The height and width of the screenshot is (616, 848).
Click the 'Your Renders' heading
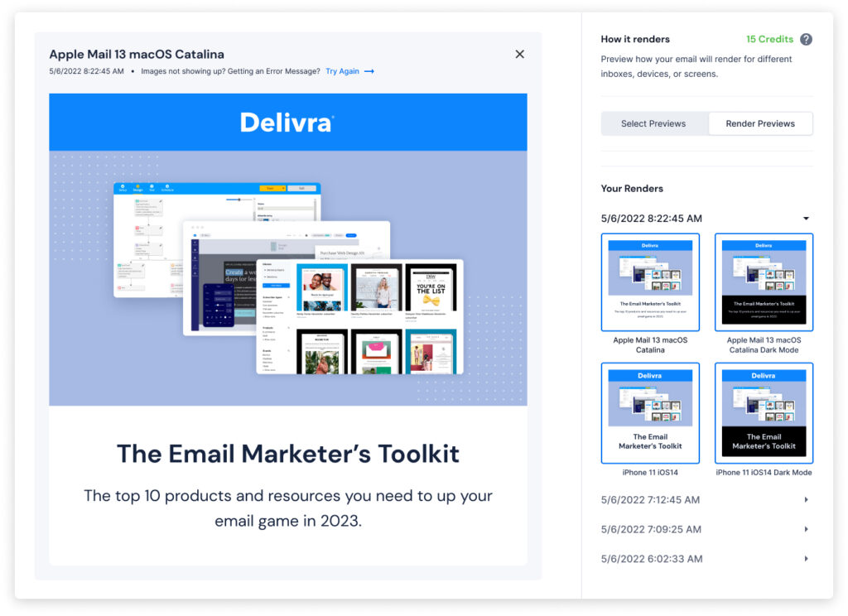(x=632, y=189)
